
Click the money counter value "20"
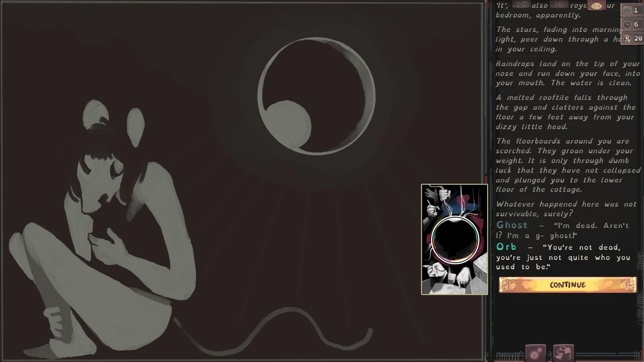pyautogui.click(x=638, y=38)
